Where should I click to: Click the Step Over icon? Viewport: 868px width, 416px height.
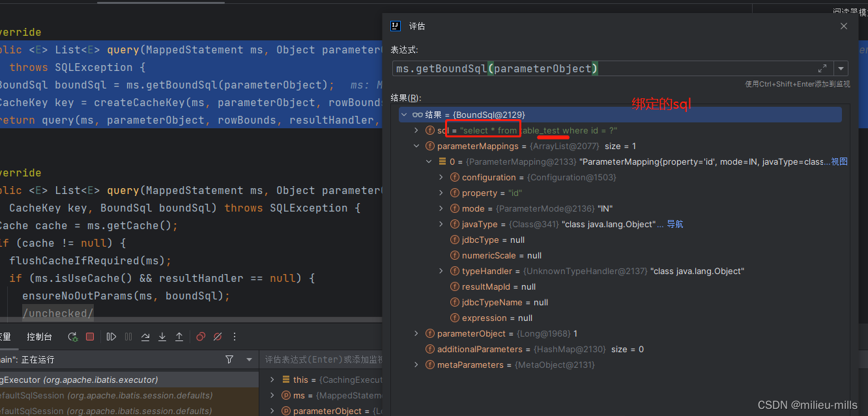(146, 337)
